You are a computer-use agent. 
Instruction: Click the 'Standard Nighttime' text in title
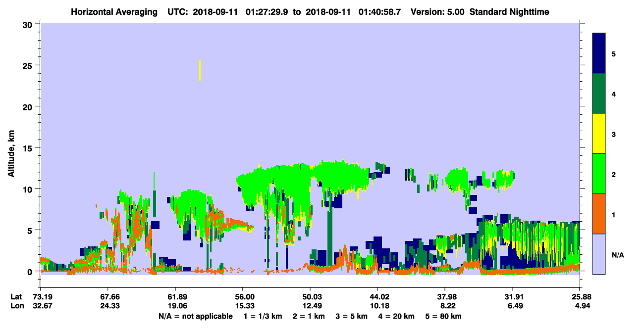[x=508, y=11]
